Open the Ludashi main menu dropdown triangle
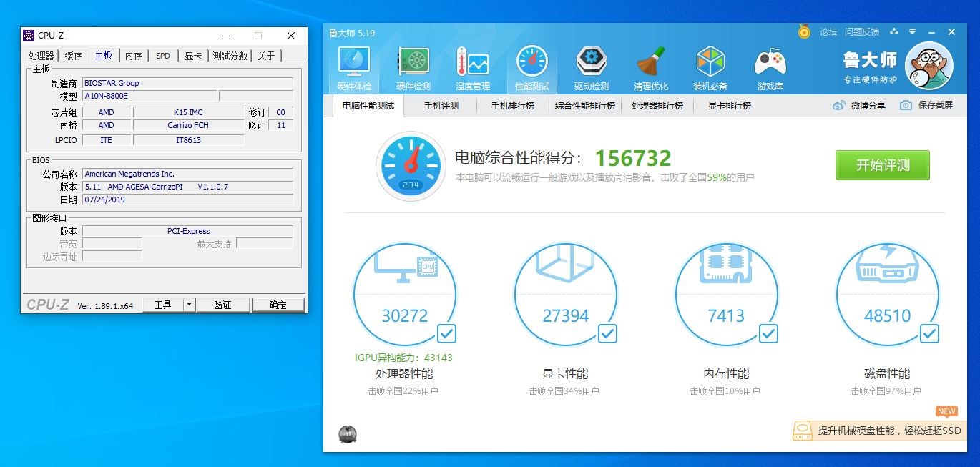The width and height of the screenshot is (980, 467). pos(913,31)
